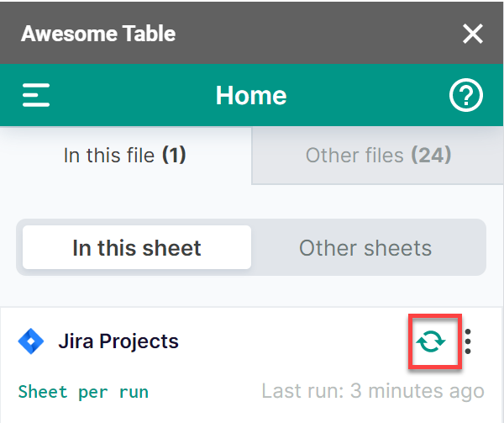Viewport: 504px width, 423px height.
Task: Select the Other sheets filter
Action: 365,248
